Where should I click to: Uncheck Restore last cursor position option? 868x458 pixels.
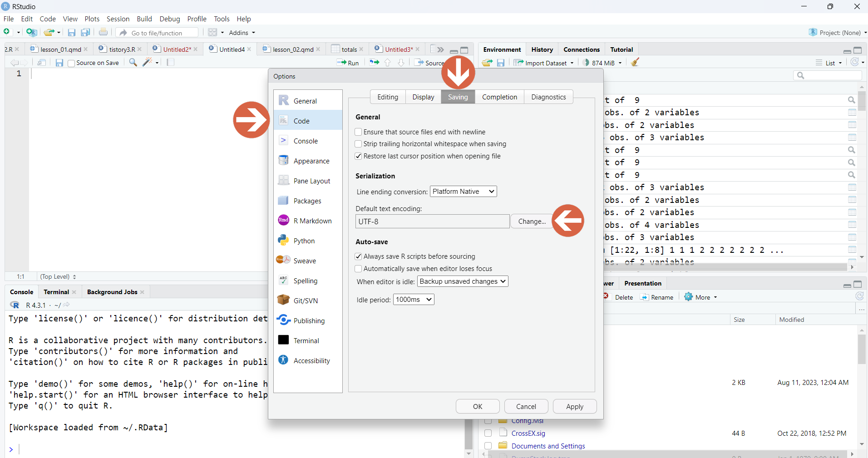click(358, 156)
